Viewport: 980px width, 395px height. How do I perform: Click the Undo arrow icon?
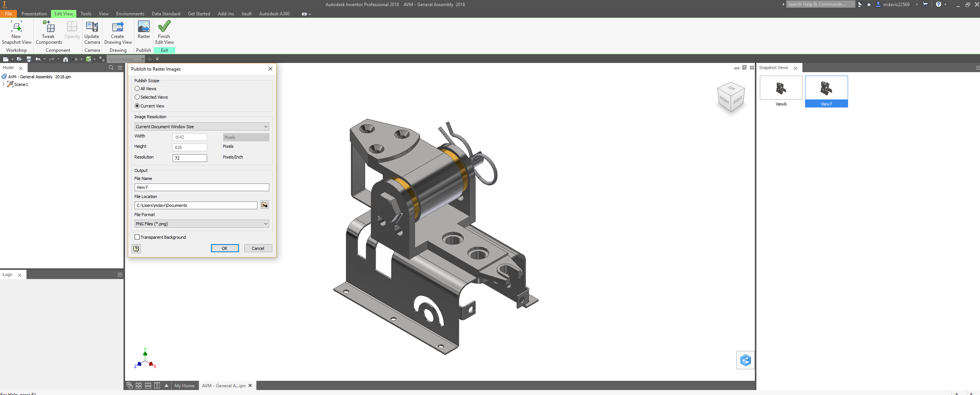tap(38, 59)
